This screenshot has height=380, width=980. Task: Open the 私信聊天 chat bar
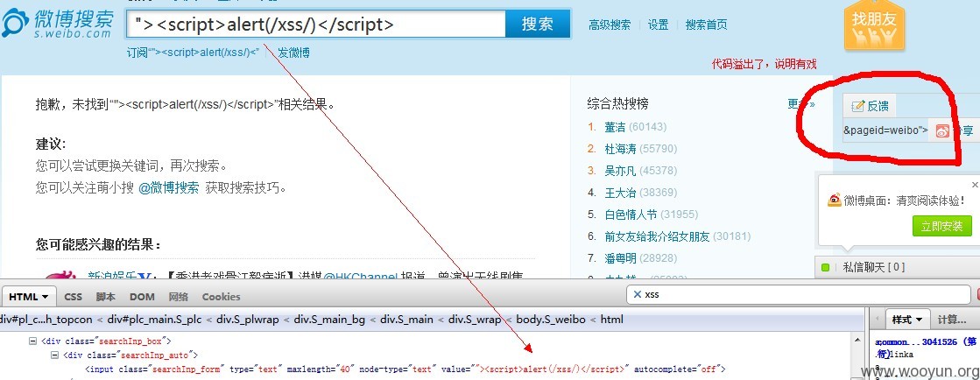click(x=897, y=268)
